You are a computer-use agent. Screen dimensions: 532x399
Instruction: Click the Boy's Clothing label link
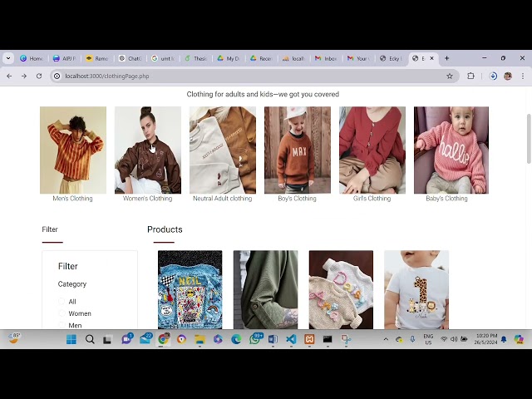[x=298, y=199]
